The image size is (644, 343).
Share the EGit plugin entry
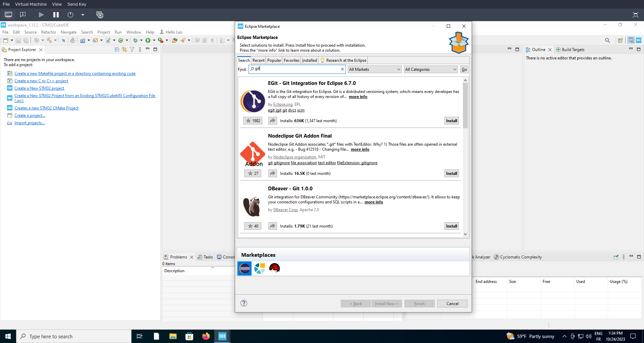pos(273,121)
